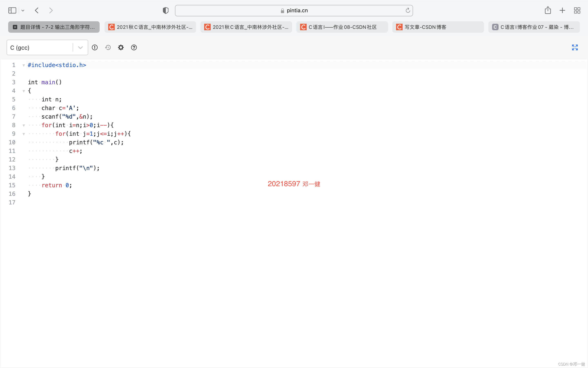Toggle fullscreen editor mode
This screenshot has height=368, width=588.
pos(575,47)
